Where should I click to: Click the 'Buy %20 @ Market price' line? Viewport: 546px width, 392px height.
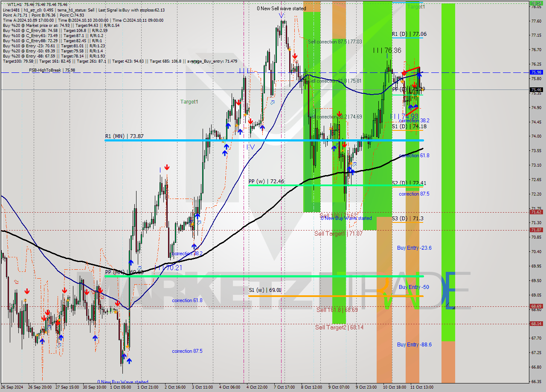[61, 26]
